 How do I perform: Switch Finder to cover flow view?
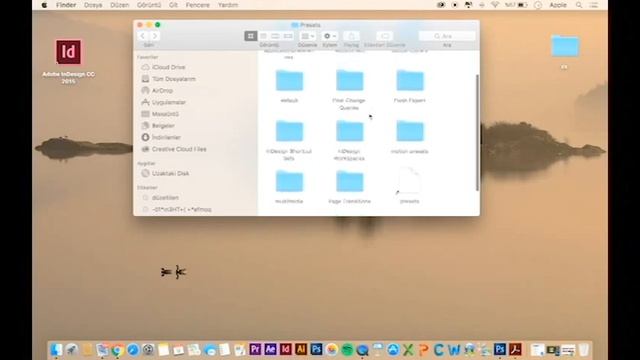click(288, 36)
